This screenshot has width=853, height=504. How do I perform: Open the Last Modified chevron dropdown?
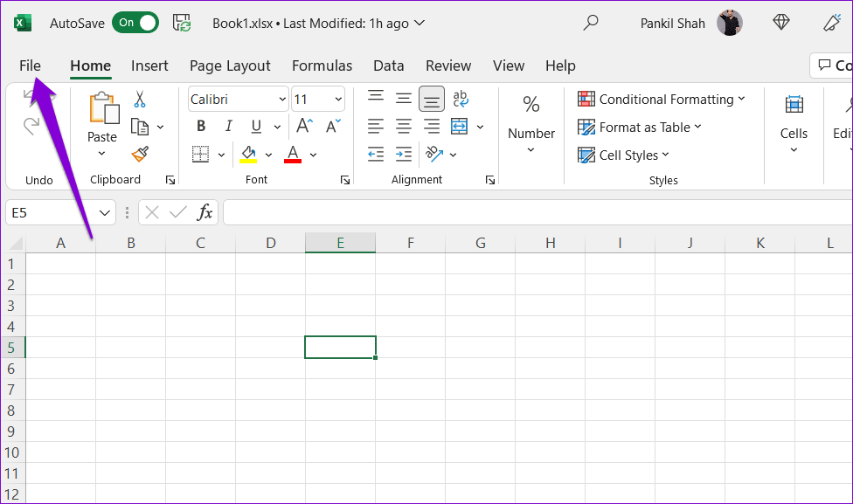[418, 23]
